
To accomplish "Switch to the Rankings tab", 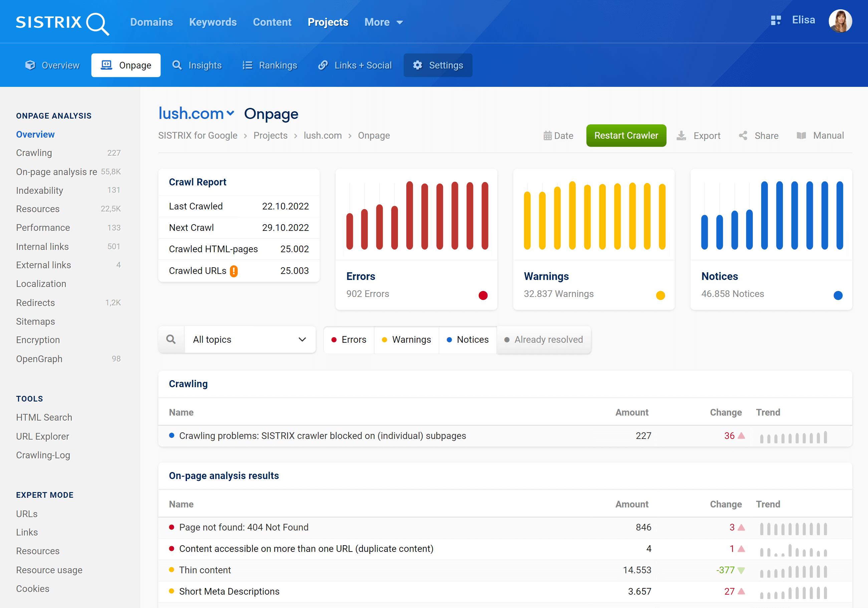I will (x=270, y=65).
